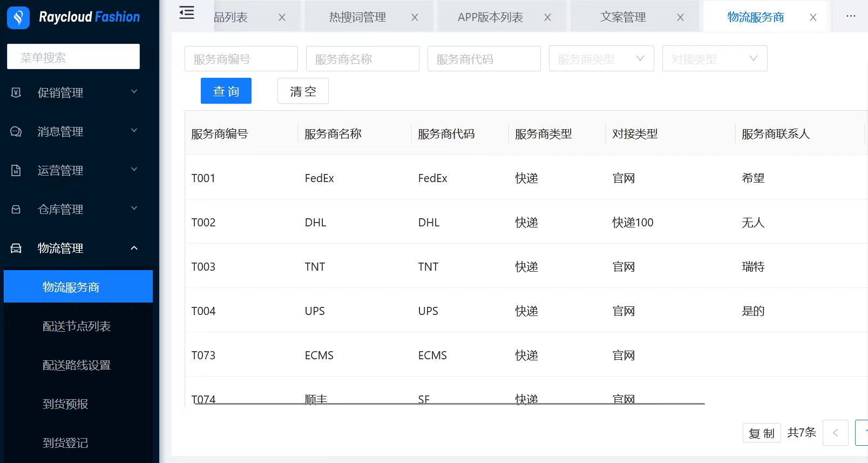This screenshot has width=868, height=463.
Task: Close the 物流服务商 tab
Action: coord(813,17)
